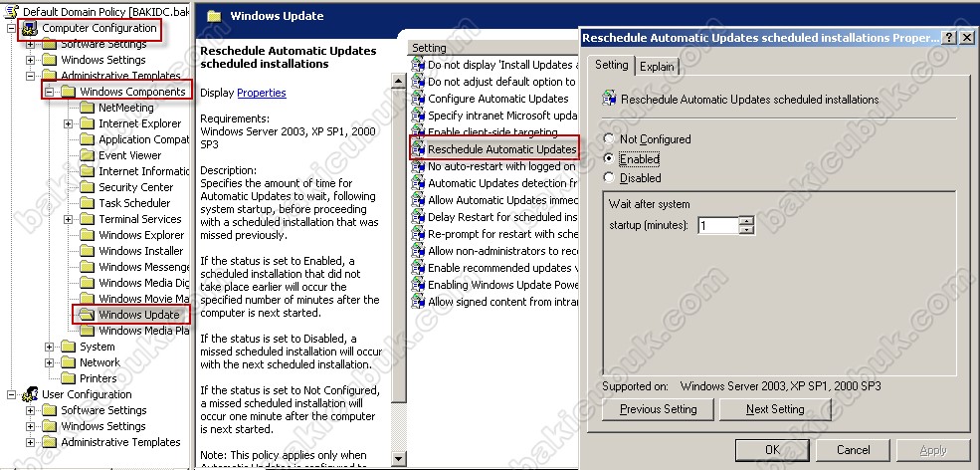Click policy icon for Allow Automatic Updates immediate
The width and height of the screenshot is (980, 470).
pos(418,200)
